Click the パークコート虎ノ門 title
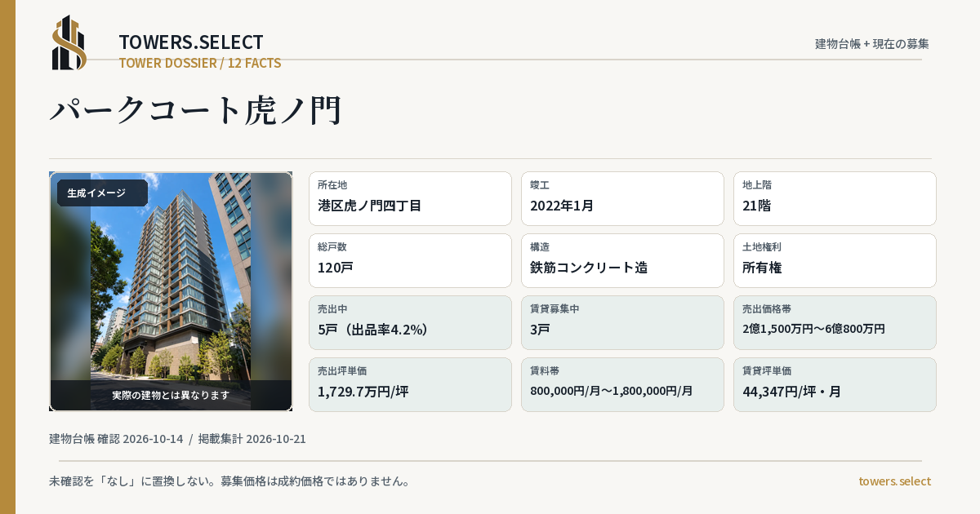980x514 pixels. (196, 110)
